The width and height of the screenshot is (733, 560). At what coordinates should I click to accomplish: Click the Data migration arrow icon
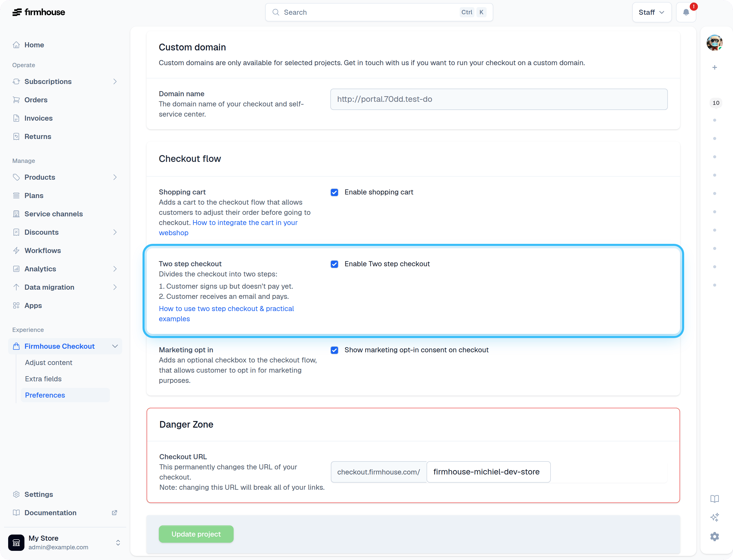pyautogui.click(x=16, y=287)
